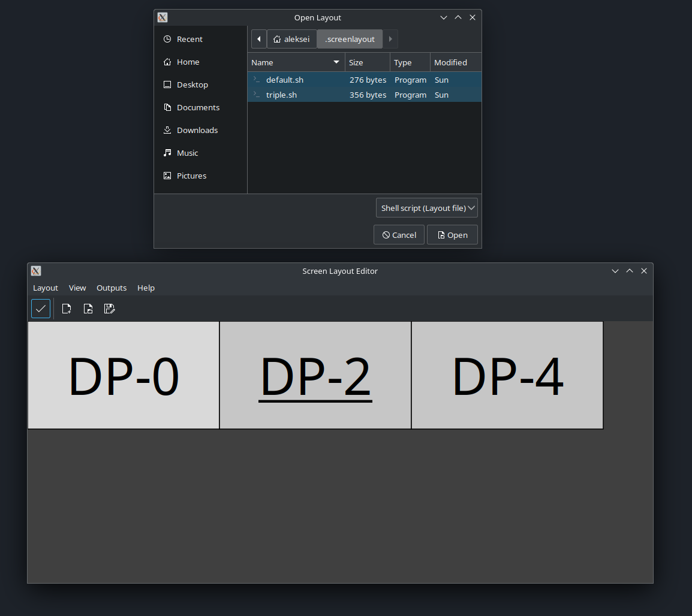The image size is (692, 616).
Task: Click the Open button in dialog
Action: tap(452, 235)
